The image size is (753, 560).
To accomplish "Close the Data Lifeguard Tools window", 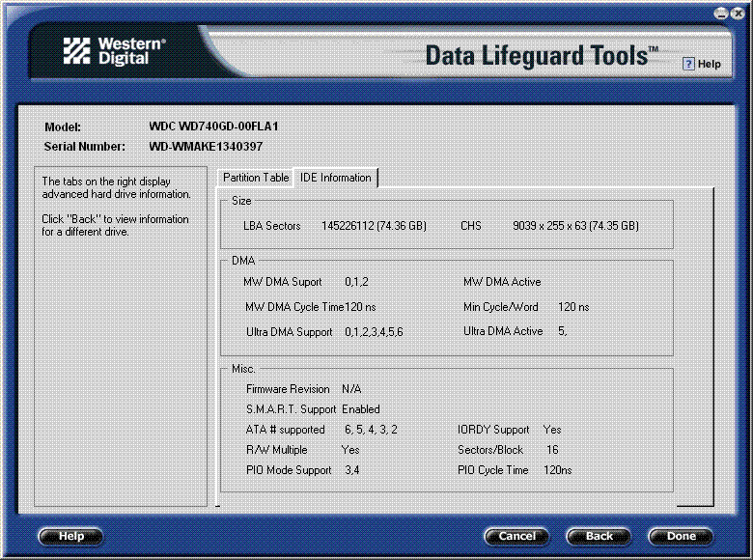I will coord(739,14).
